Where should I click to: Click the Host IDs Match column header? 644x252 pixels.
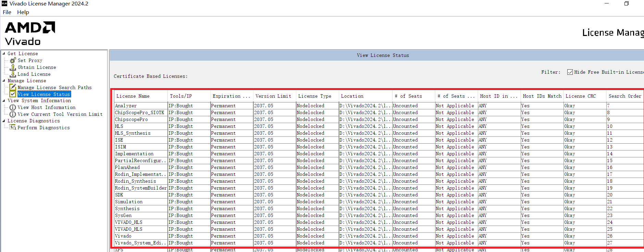tap(542, 96)
